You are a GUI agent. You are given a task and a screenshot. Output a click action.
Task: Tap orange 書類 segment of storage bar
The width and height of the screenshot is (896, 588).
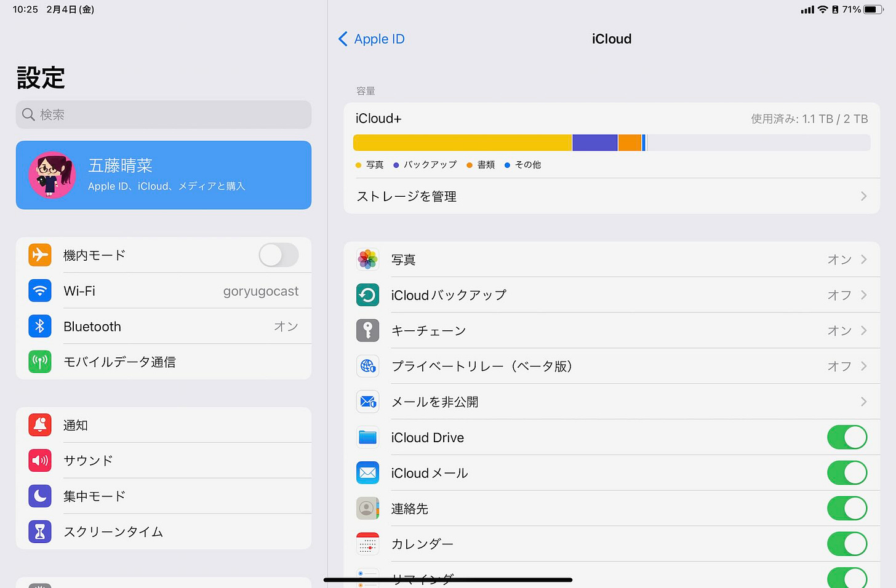630,143
